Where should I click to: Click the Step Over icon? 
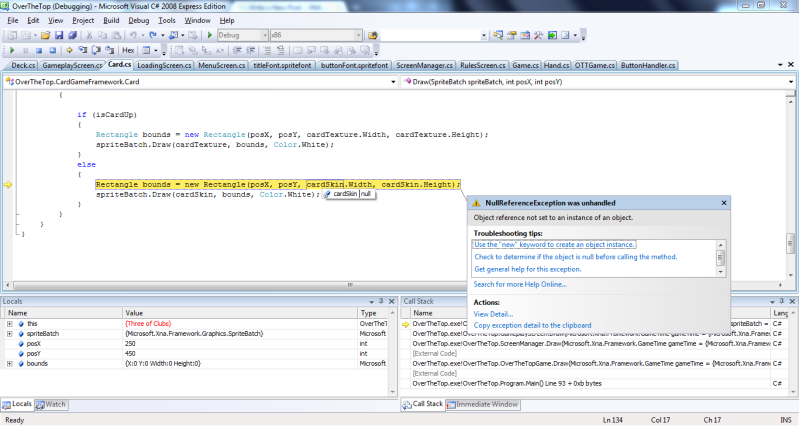(96, 50)
